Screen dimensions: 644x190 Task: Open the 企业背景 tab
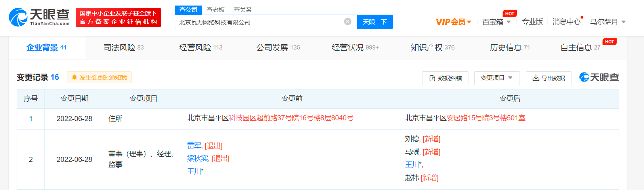[x=47, y=47]
